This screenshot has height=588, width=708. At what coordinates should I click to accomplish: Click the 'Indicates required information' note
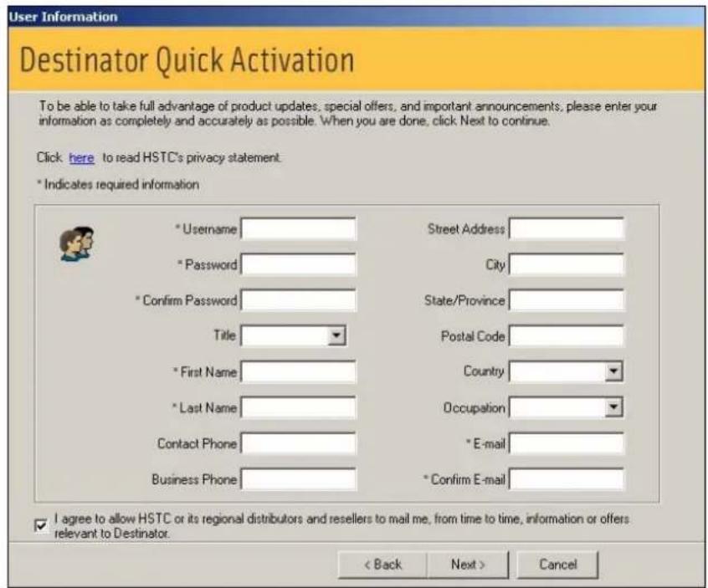pos(118,185)
